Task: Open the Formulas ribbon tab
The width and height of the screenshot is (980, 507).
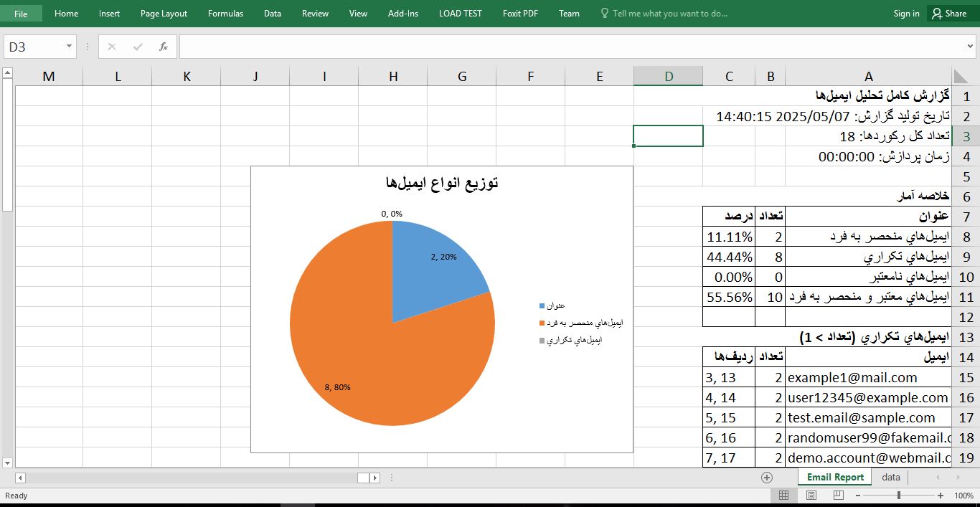Action: click(225, 13)
